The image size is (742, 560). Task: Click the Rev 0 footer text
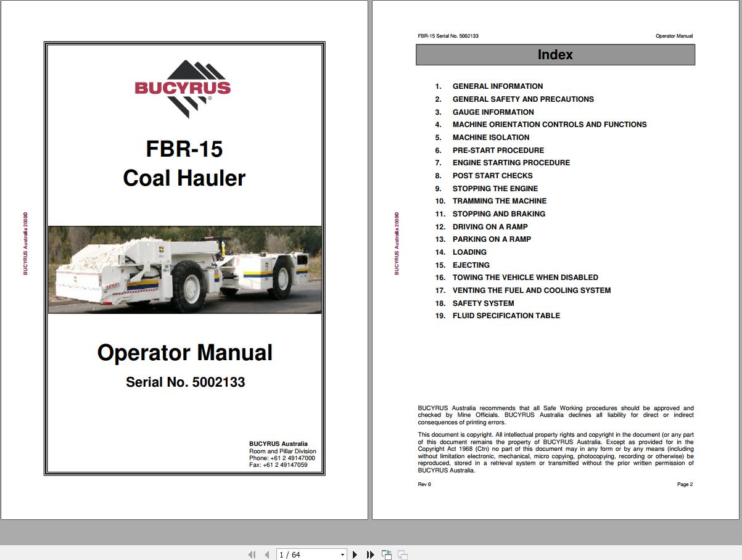(x=424, y=484)
